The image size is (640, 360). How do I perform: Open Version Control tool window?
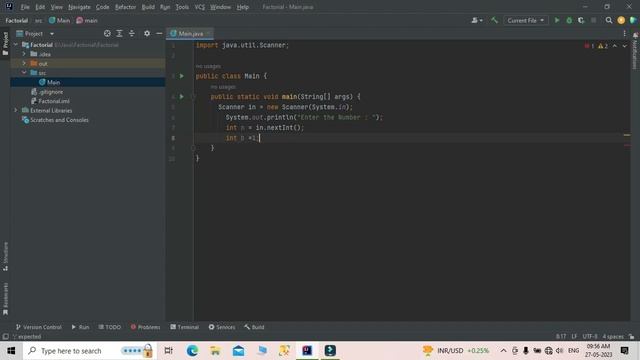(x=39, y=327)
